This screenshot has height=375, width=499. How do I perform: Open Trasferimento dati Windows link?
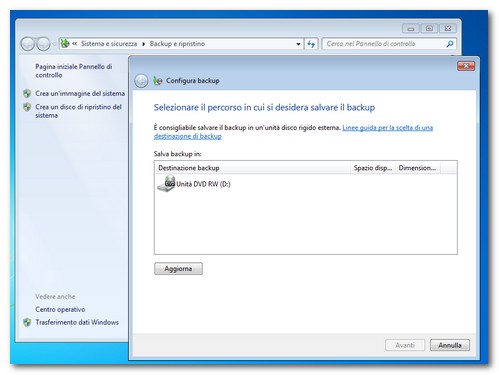[x=77, y=322]
